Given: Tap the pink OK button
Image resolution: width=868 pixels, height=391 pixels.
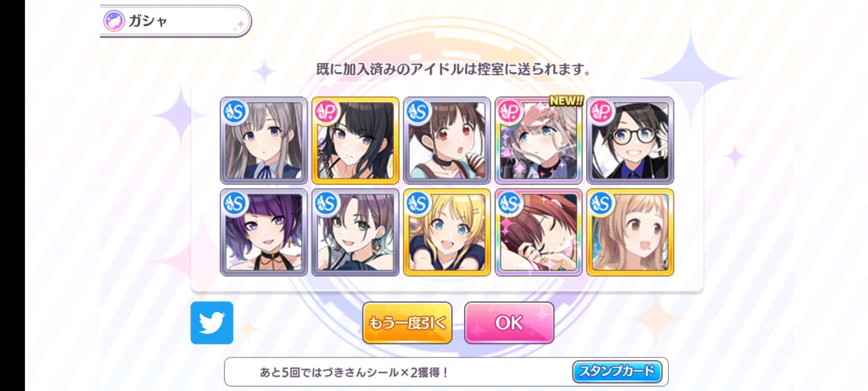Looking at the screenshot, I should tap(509, 323).
